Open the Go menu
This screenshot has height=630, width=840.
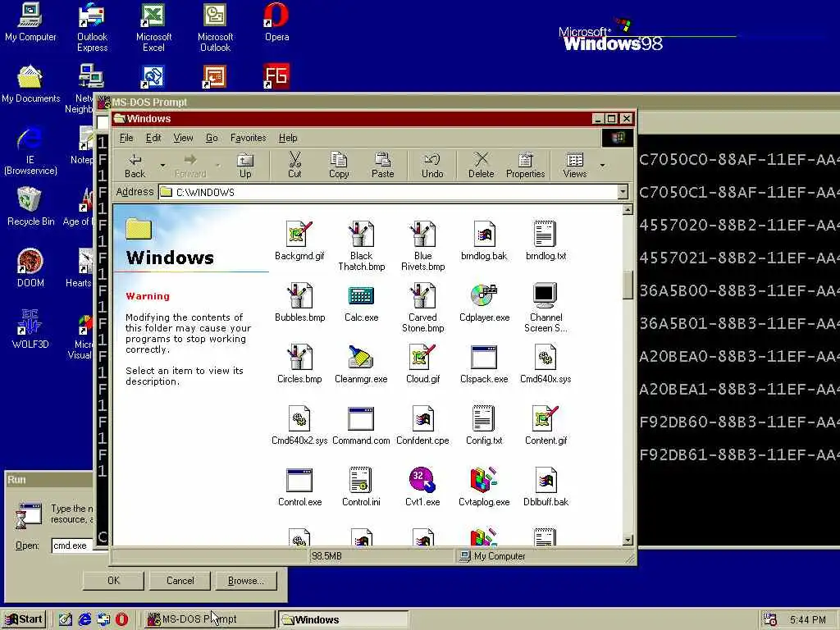(212, 138)
